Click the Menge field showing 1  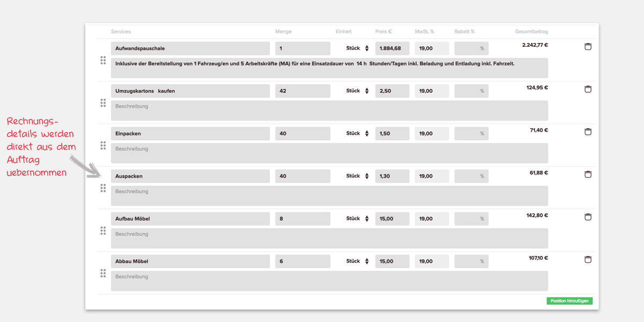click(303, 48)
